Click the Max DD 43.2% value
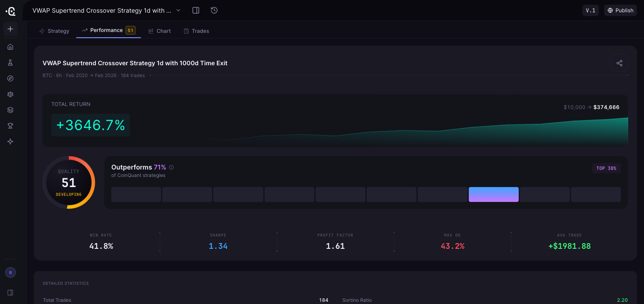The height and width of the screenshot is (304, 644). coord(453,246)
